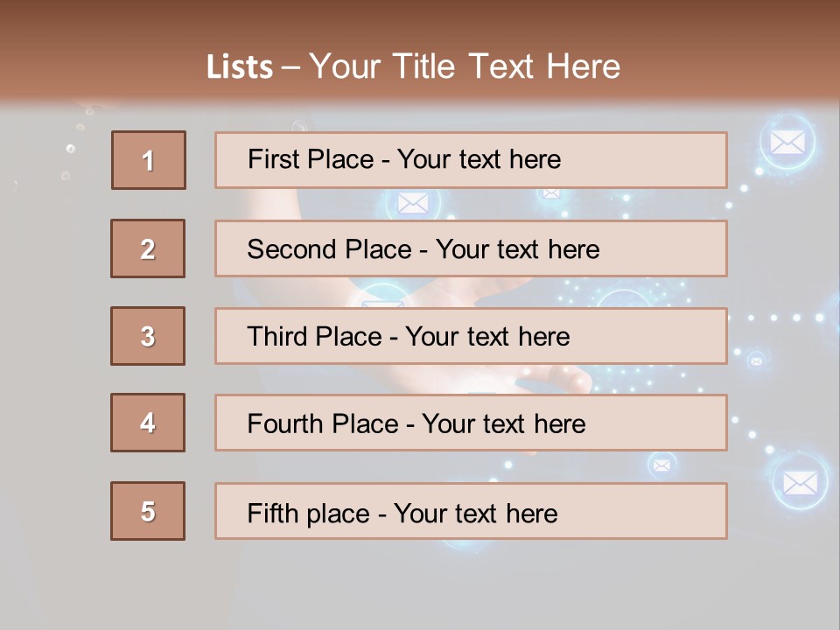840x630 pixels.
Task: Click the number 1 box
Action: (149, 160)
